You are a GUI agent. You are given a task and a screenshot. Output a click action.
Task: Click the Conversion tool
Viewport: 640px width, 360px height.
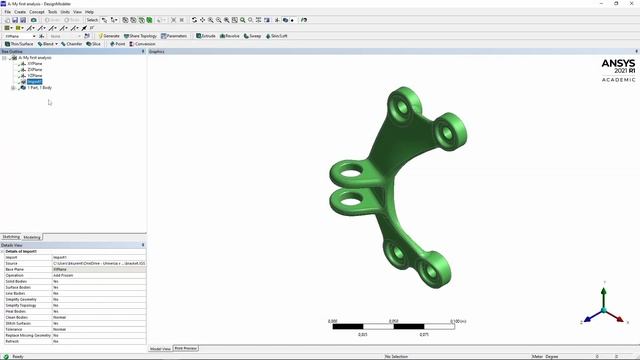click(142, 44)
